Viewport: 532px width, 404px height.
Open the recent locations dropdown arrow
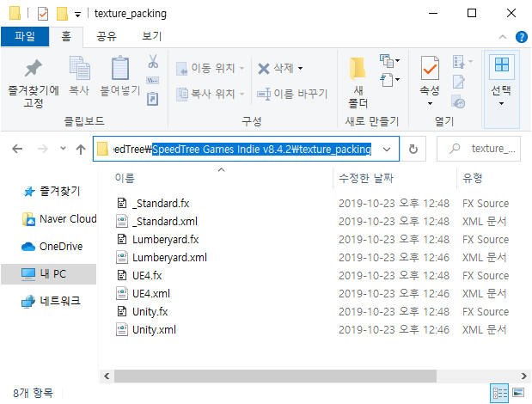coord(63,148)
